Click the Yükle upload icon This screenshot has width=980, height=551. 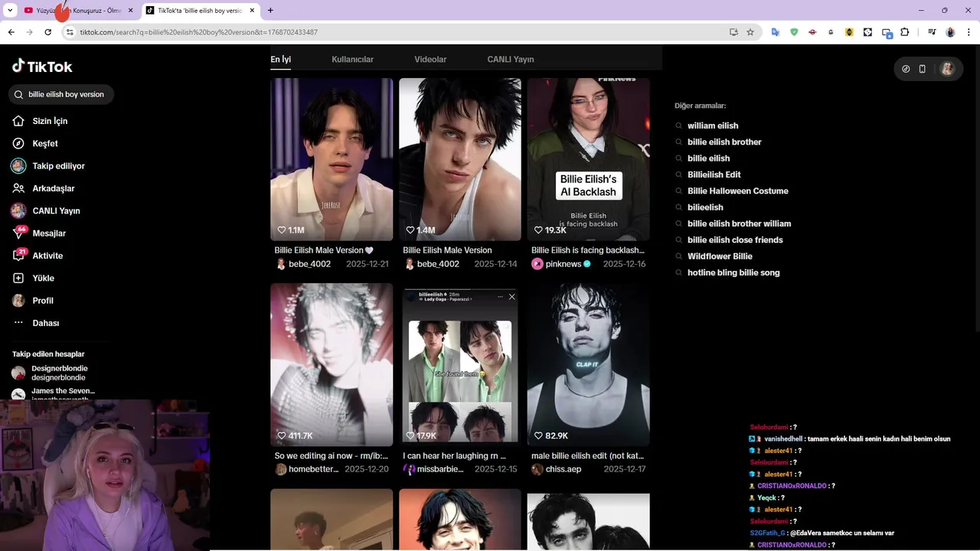(x=18, y=278)
